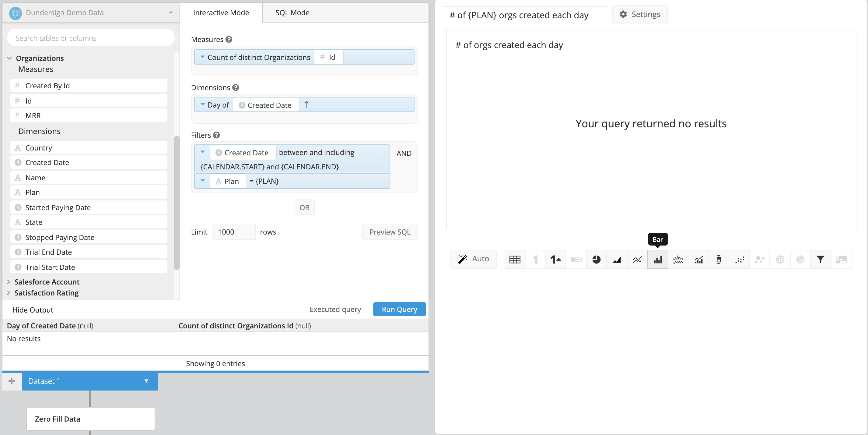Click the Run Query button
The image size is (868, 435).
(399, 309)
